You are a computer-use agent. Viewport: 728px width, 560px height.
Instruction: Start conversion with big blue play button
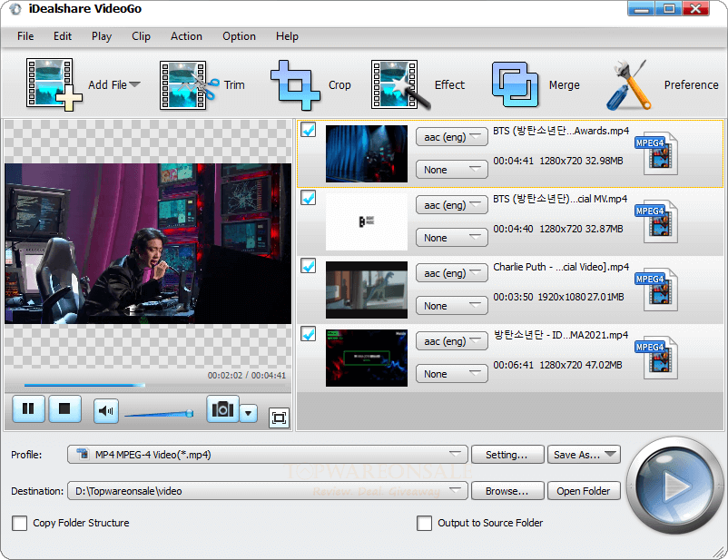[675, 486]
